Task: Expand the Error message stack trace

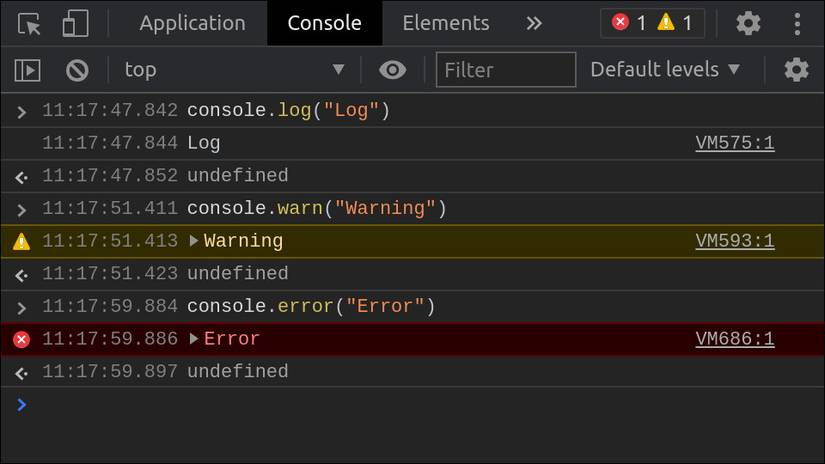Action: point(195,339)
